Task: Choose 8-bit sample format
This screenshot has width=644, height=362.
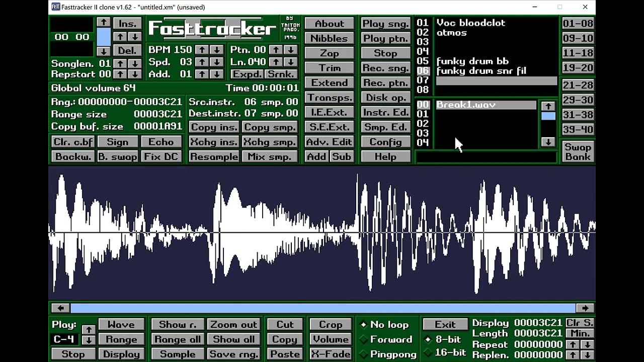Action: coord(443,339)
